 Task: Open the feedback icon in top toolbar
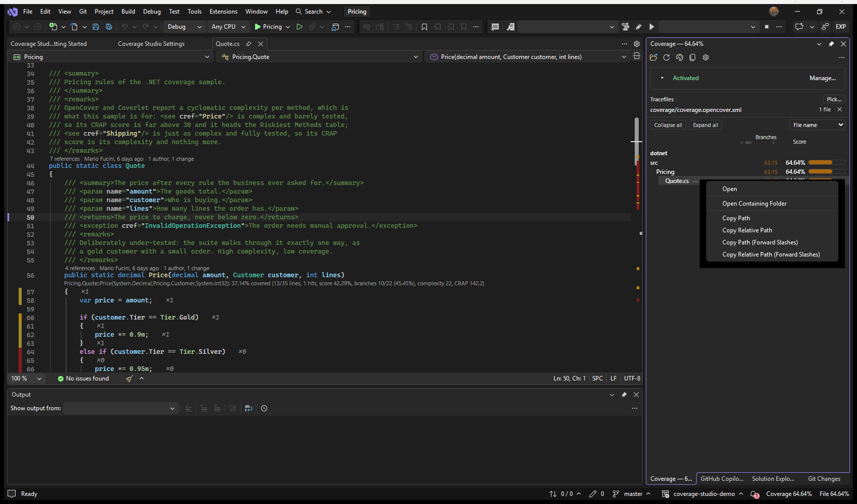coord(825,27)
